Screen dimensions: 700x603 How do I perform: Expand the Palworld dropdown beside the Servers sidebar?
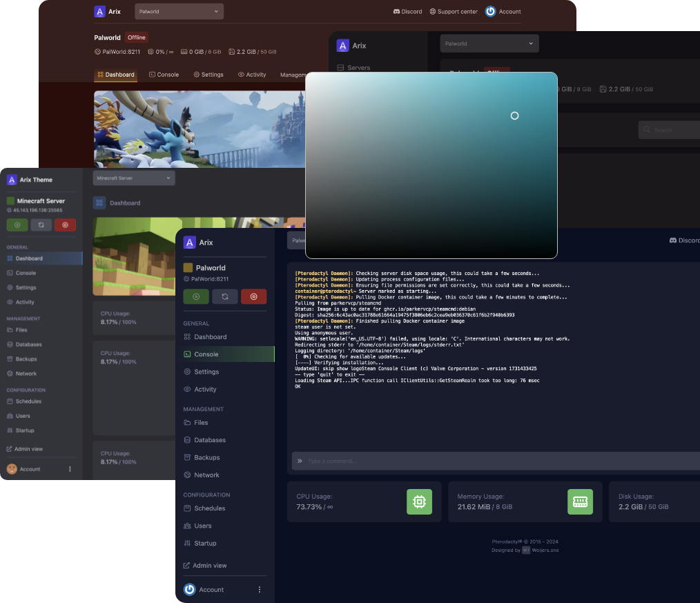(x=489, y=44)
